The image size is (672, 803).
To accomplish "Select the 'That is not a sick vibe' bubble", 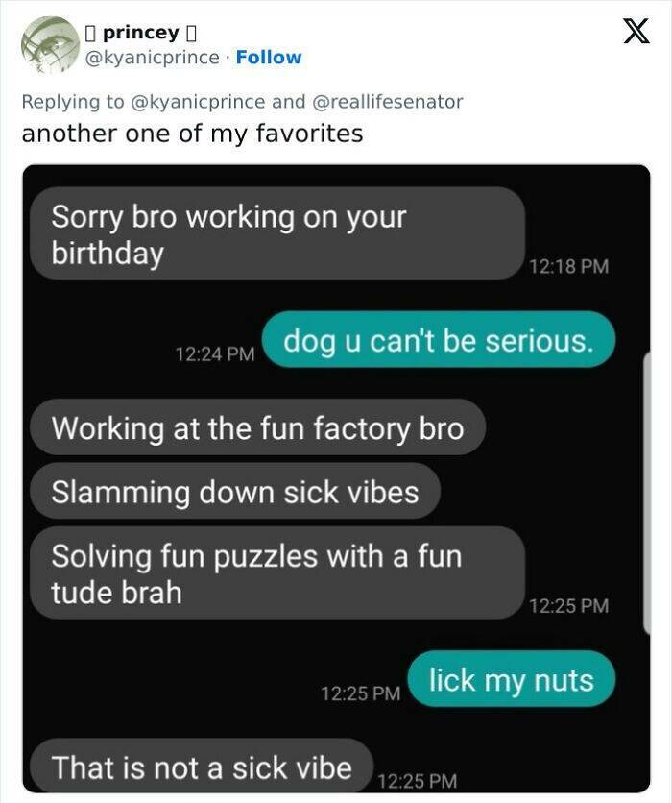I will tap(202, 766).
